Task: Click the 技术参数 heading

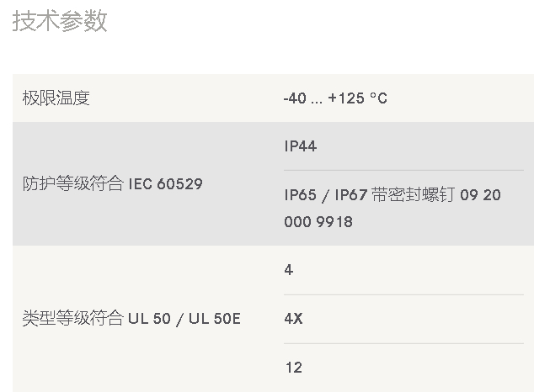Action: (x=60, y=21)
